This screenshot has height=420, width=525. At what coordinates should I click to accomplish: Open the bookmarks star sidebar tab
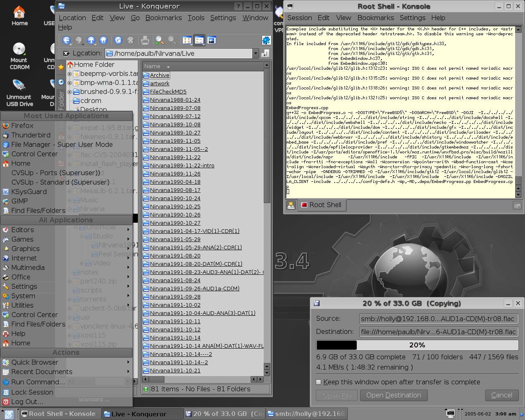61,67
